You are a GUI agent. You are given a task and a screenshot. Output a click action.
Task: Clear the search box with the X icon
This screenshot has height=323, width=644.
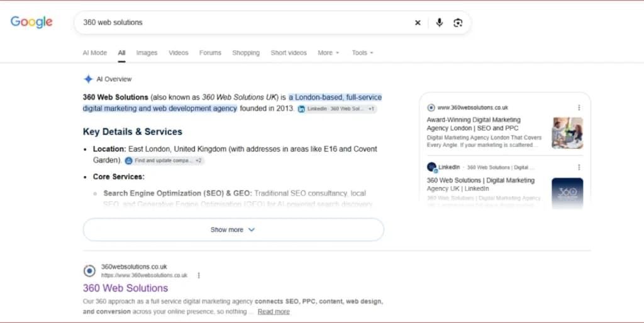point(418,23)
